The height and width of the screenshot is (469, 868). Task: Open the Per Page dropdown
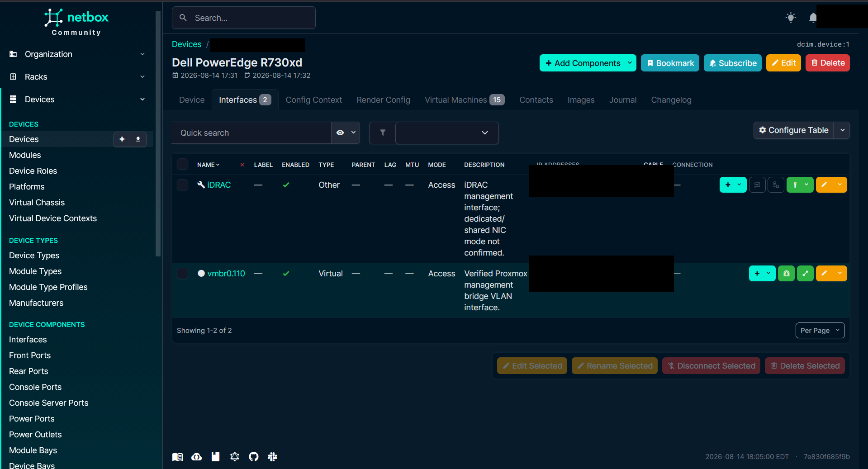point(820,331)
